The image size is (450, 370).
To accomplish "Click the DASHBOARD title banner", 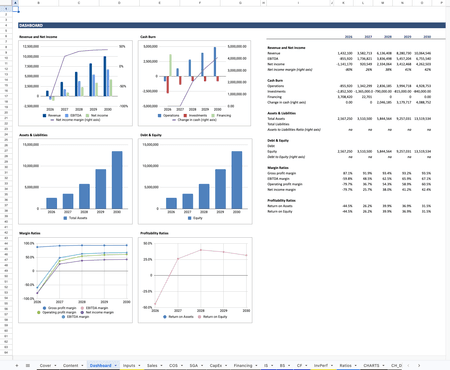I will [x=232, y=25].
